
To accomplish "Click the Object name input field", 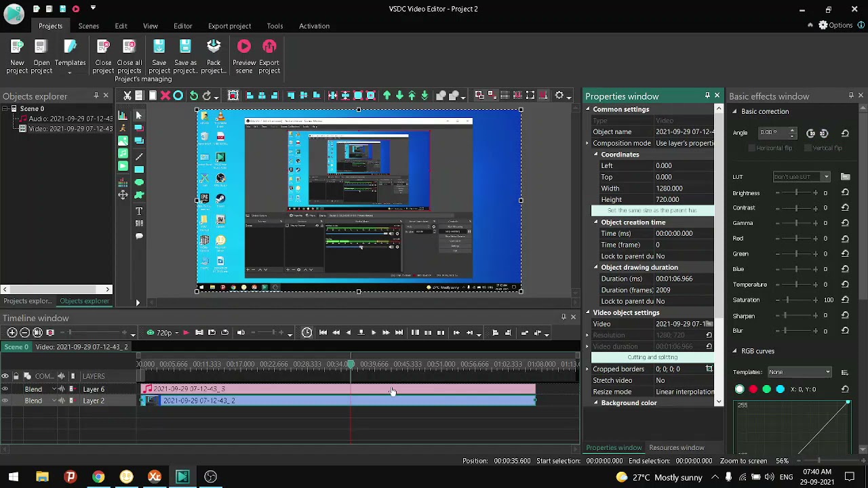I will tap(685, 131).
